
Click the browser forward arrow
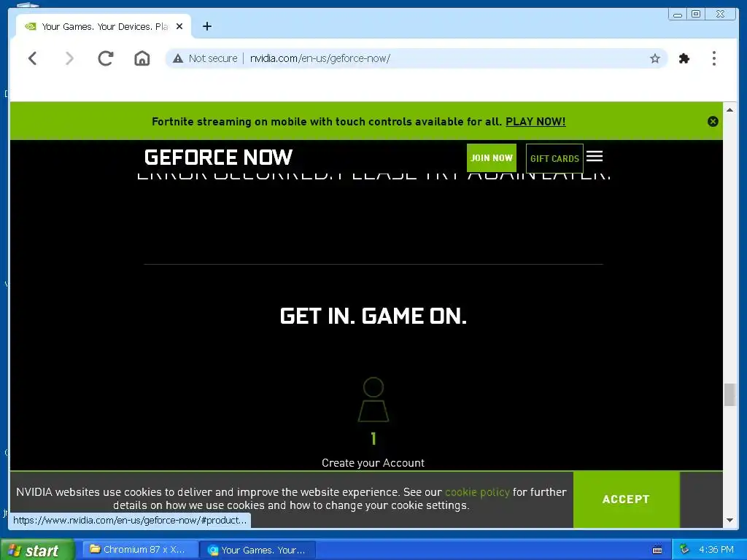click(69, 58)
